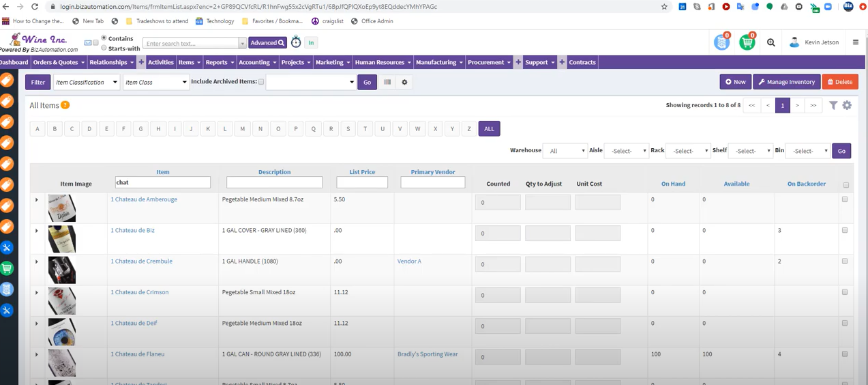Screen dimensions: 868x385
Task: Open the Zoom extension icon
Action: 828,7
